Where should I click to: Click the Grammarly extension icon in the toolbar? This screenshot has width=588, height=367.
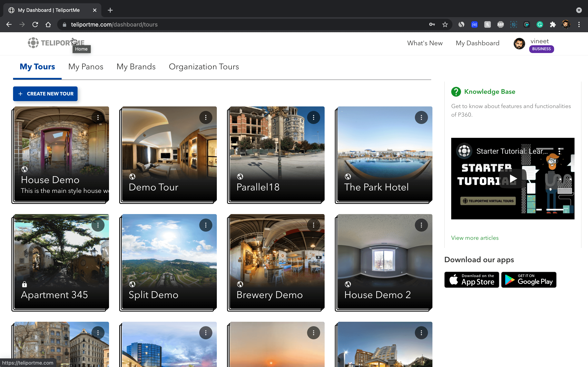coord(540,24)
